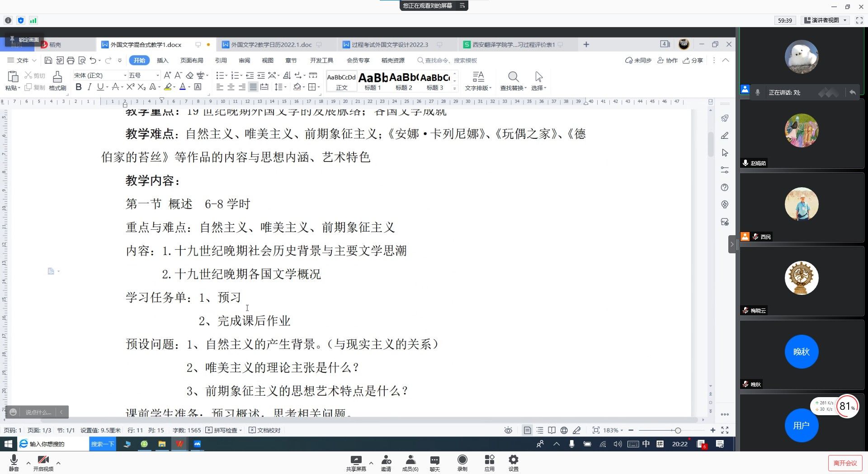Click the subscript X₂ icon

(x=142, y=87)
